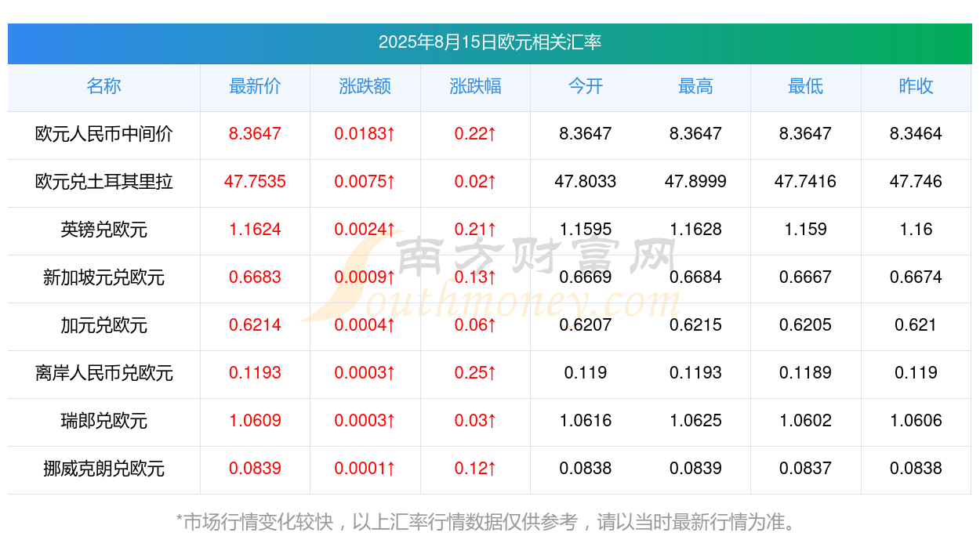This screenshot has width=980, height=547.
Task: Click change percent 0.21↑
Action: tap(475, 230)
